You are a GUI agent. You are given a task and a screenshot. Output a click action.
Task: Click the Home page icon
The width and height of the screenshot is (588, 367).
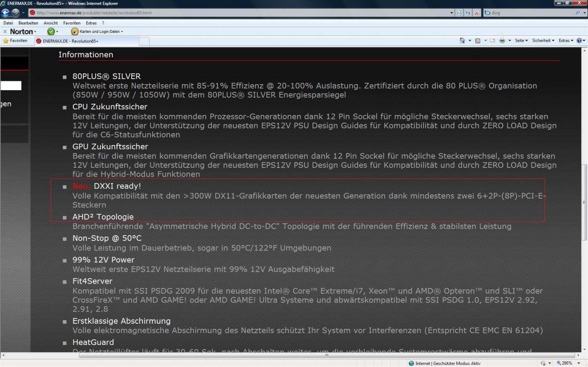click(x=462, y=40)
